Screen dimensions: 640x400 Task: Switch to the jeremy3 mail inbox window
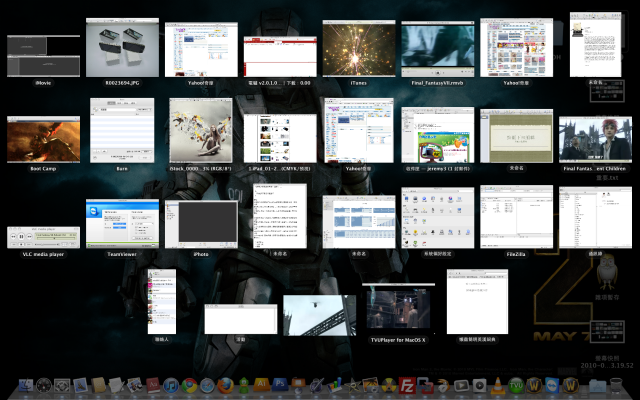pos(438,135)
